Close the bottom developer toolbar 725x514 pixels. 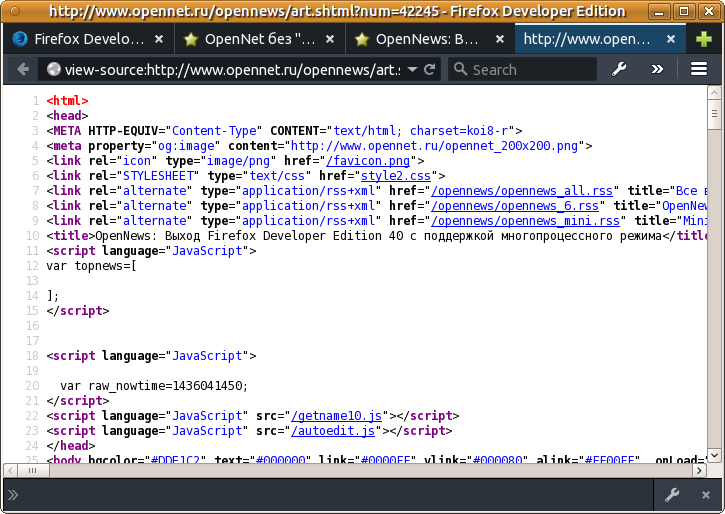[x=706, y=495]
